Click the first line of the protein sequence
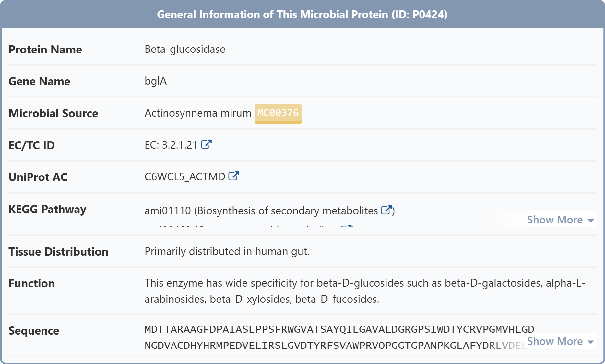 coord(339,329)
